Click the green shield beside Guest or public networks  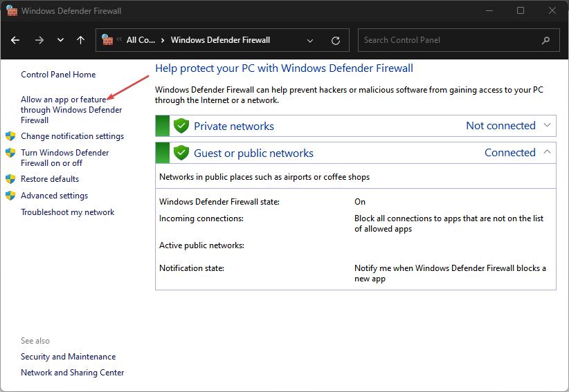(x=181, y=153)
